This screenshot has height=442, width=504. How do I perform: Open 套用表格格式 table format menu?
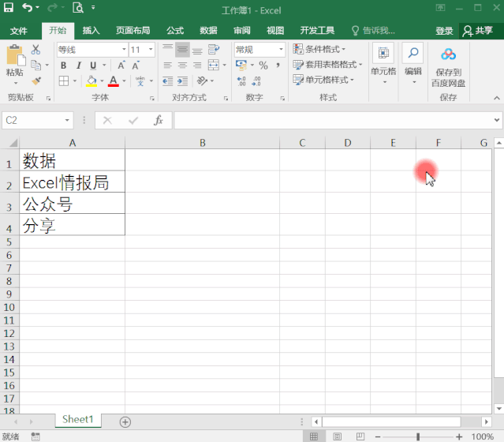(x=327, y=65)
